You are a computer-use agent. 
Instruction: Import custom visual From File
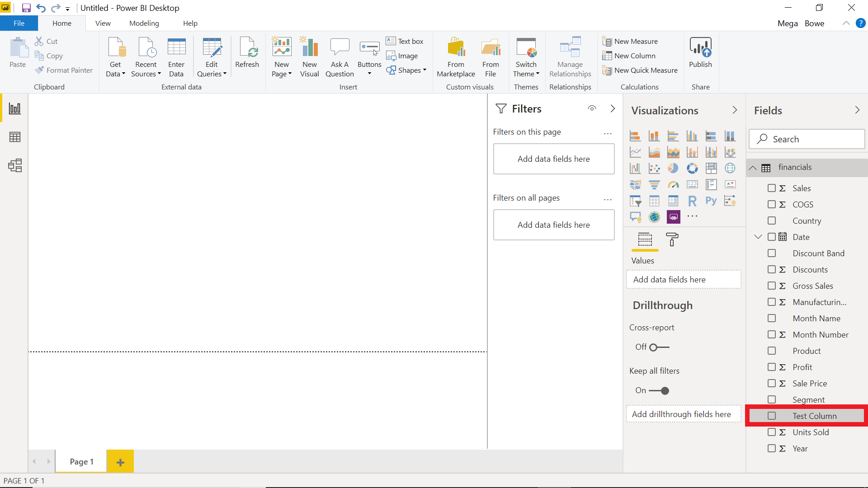(491, 57)
